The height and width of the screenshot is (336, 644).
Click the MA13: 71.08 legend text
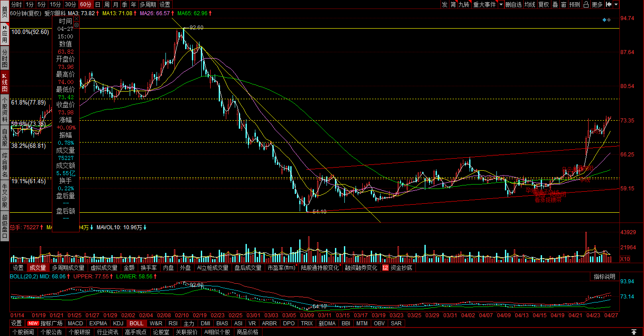click(x=118, y=13)
